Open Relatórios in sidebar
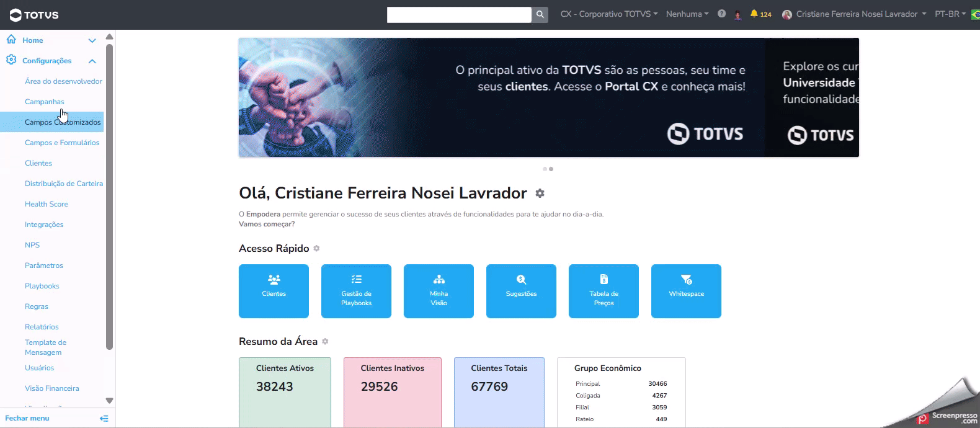Image resolution: width=980 pixels, height=428 pixels. pos(42,327)
